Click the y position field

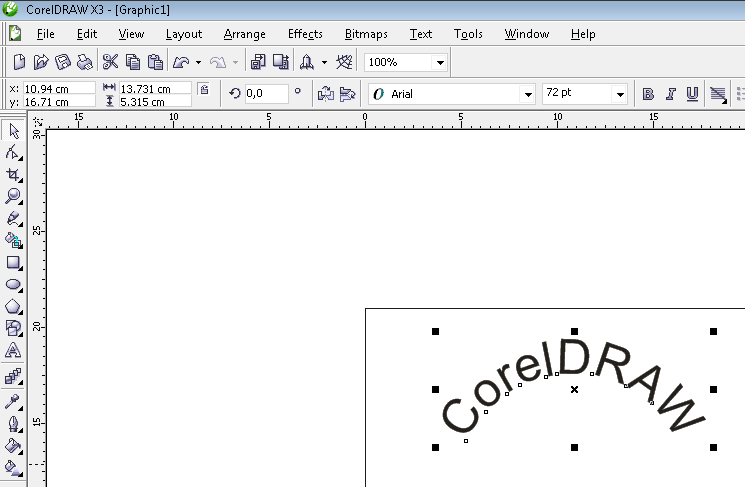[x=59, y=101]
